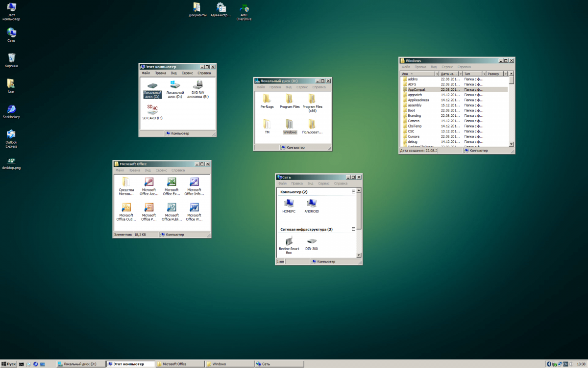Click the Microsoft Office Excel shortcut icon
This screenshot has width=588, height=368.
(171, 183)
